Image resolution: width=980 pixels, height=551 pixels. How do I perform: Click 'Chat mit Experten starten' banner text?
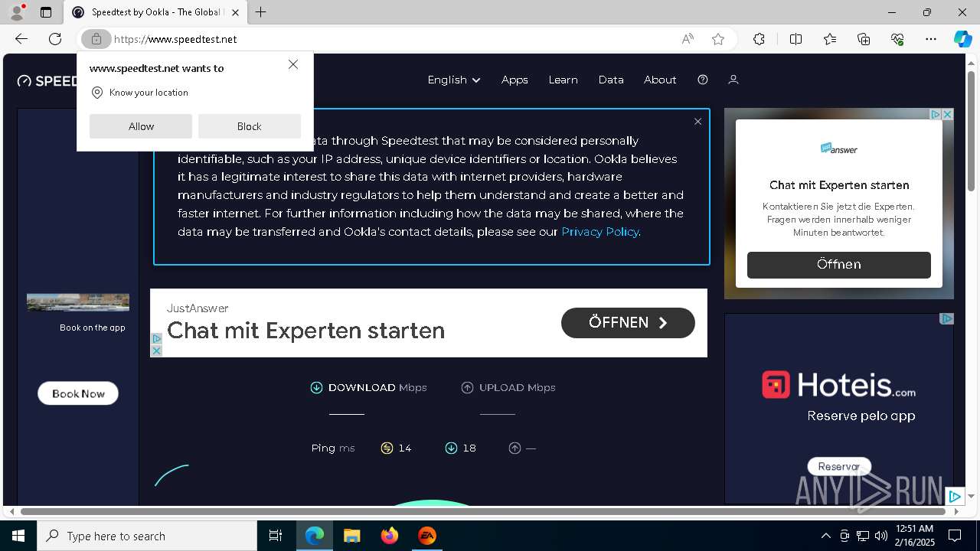(x=305, y=331)
